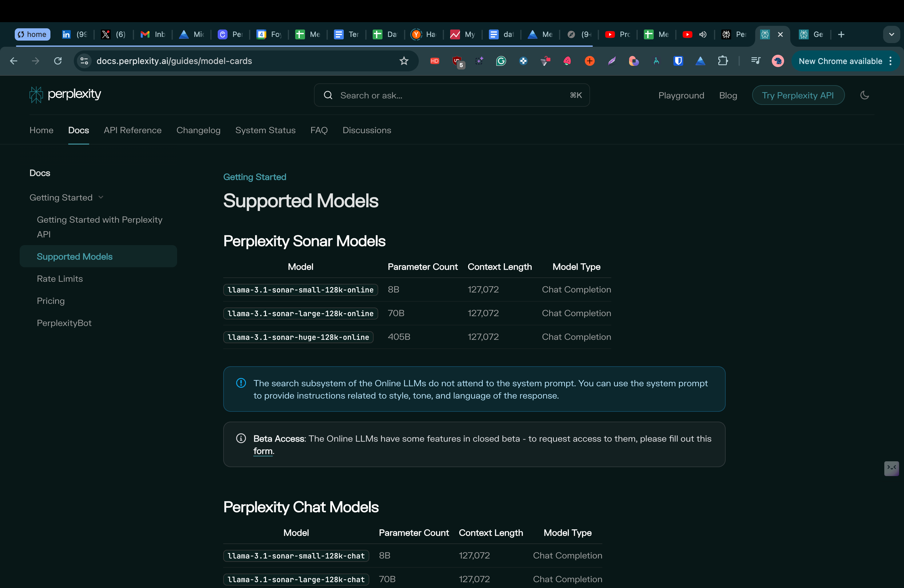Open a new browser tab
Image resolution: width=904 pixels, height=588 pixels.
click(841, 34)
